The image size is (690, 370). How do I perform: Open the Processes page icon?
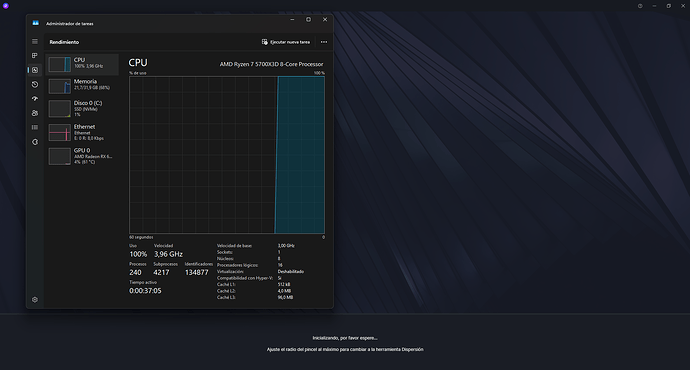point(35,55)
